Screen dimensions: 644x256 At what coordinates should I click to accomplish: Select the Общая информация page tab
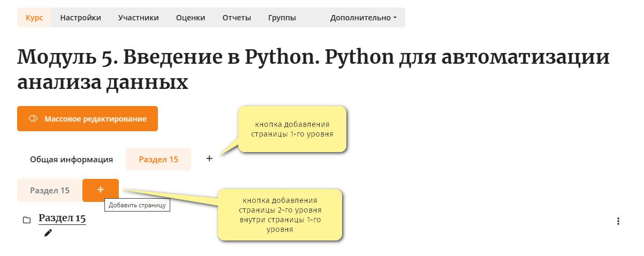pos(71,159)
